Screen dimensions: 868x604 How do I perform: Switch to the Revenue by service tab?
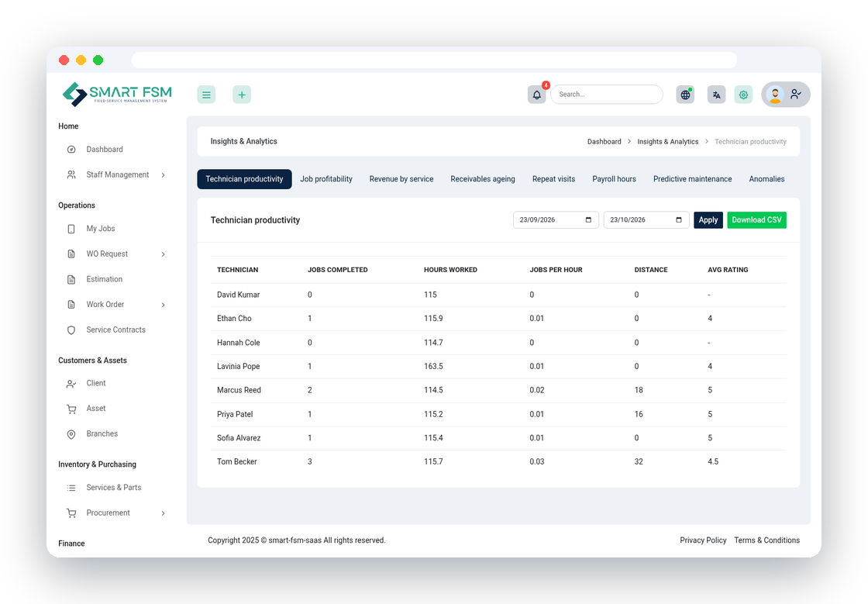[x=401, y=179]
